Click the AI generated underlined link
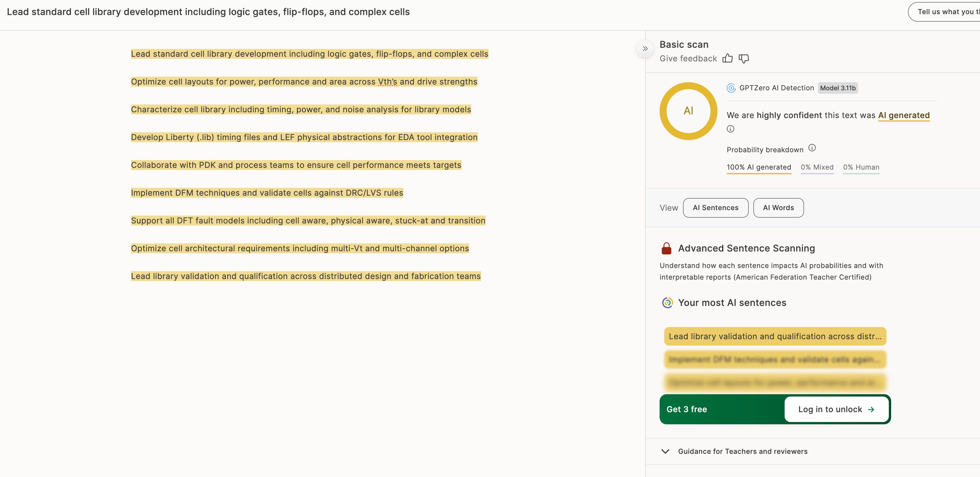 click(904, 115)
